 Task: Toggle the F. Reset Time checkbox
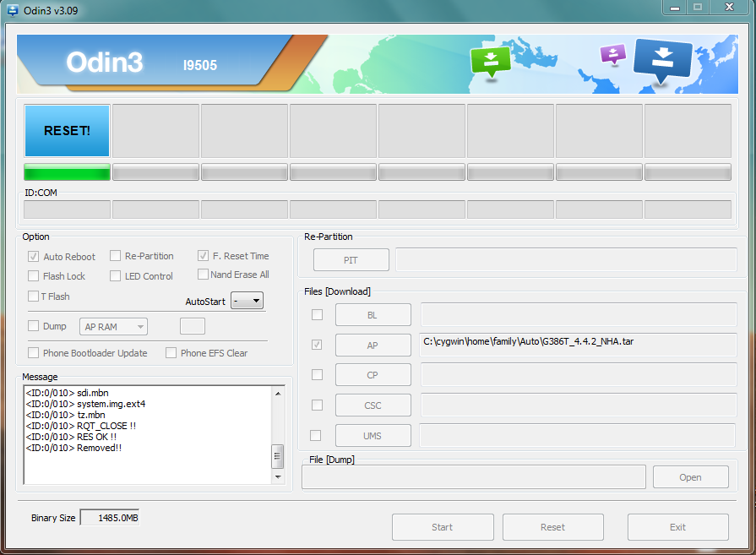point(203,256)
